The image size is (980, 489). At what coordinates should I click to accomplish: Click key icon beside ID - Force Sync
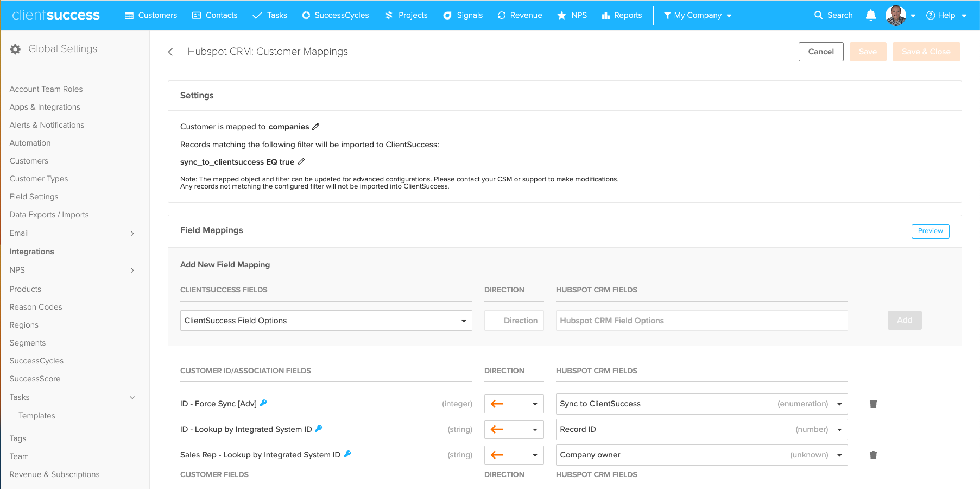[263, 403]
